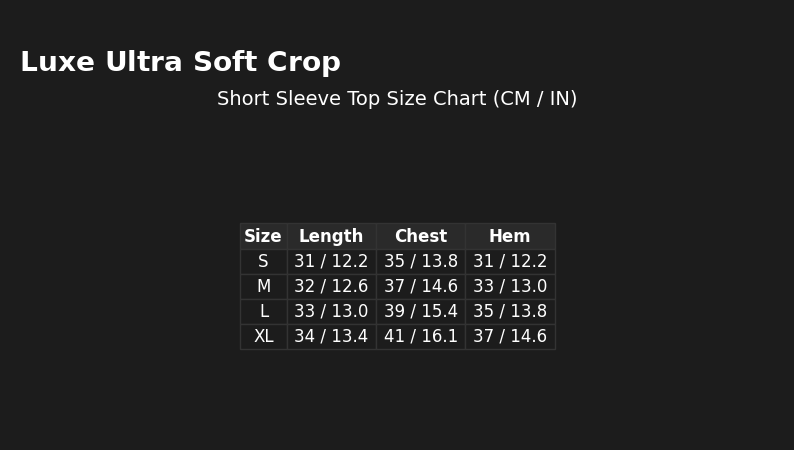The width and height of the screenshot is (794, 450).
Task: Pick the Chest cell for size S
Action: point(421,262)
